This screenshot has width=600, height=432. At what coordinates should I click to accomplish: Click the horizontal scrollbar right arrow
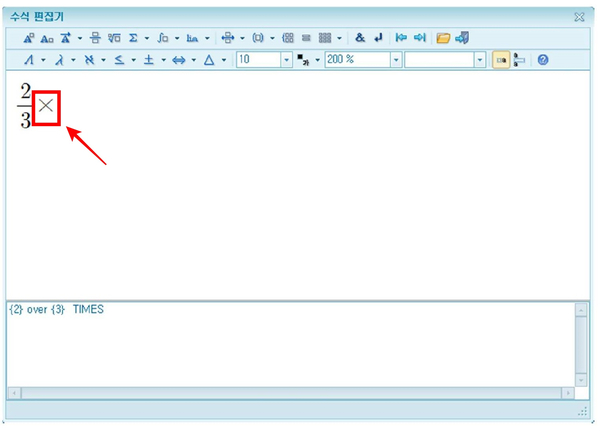click(x=568, y=393)
